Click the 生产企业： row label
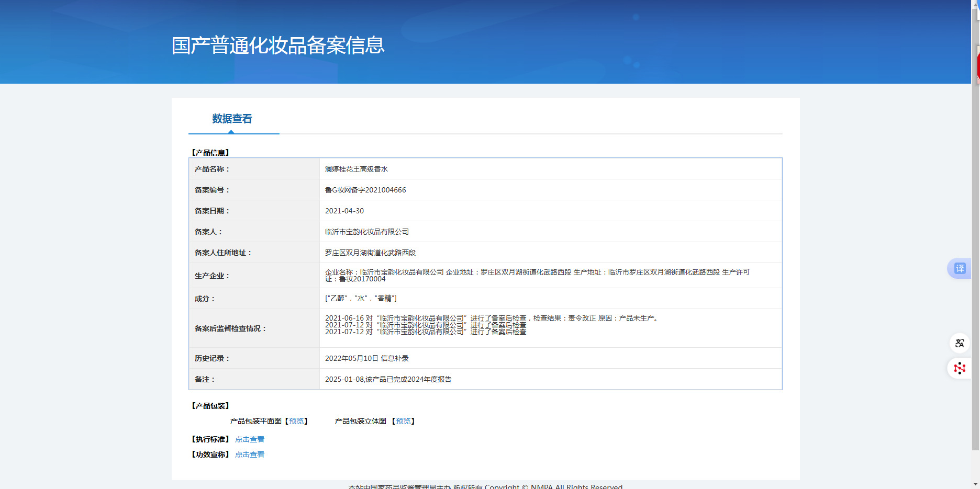 click(x=212, y=276)
